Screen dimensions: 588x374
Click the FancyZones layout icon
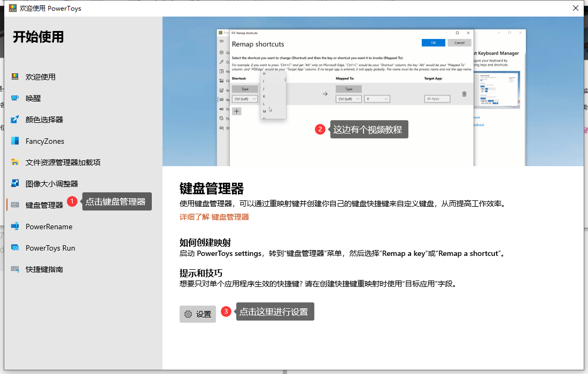click(x=15, y=141)
